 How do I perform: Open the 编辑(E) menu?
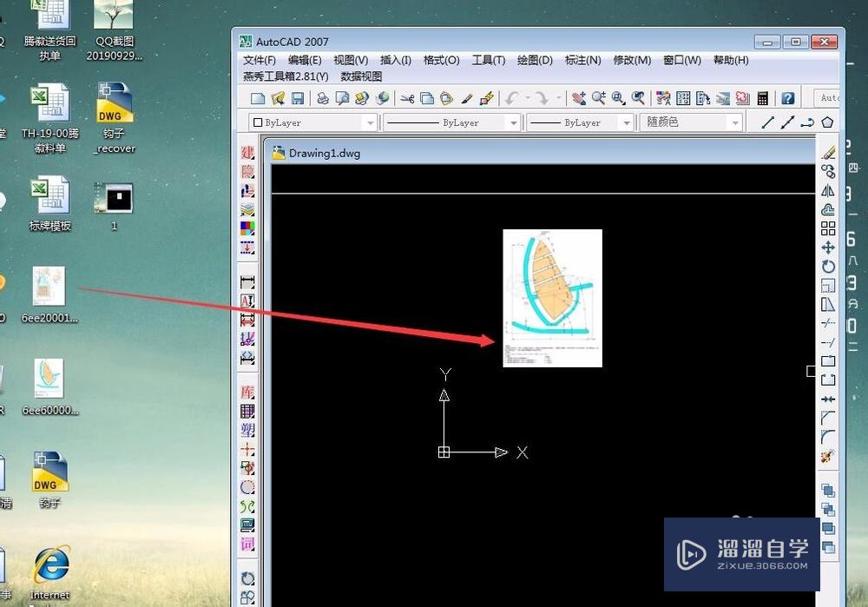305,60
